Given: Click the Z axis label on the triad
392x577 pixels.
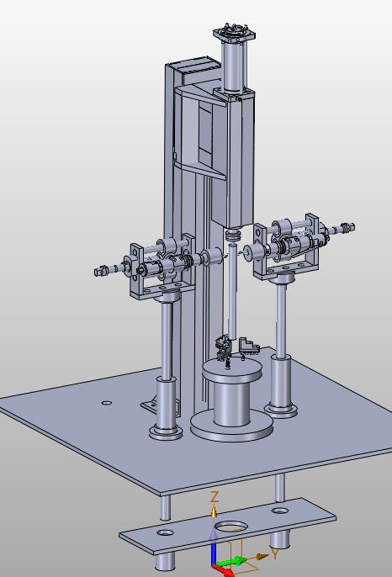Looking at the screenshot, I should (x=215, y=497).
